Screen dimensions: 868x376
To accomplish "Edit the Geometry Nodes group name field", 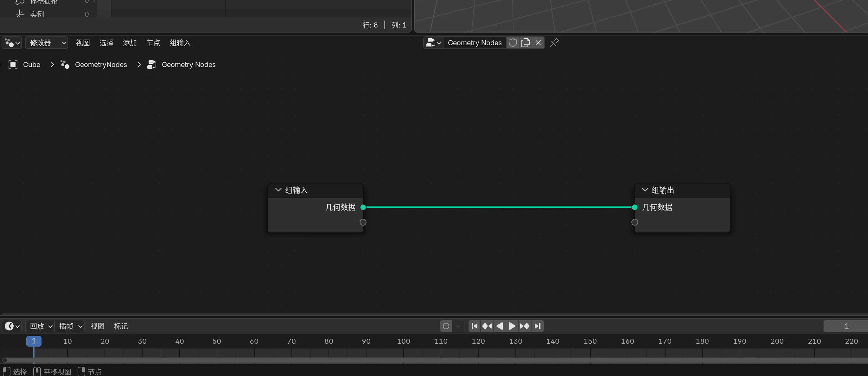I will [475, 43].
